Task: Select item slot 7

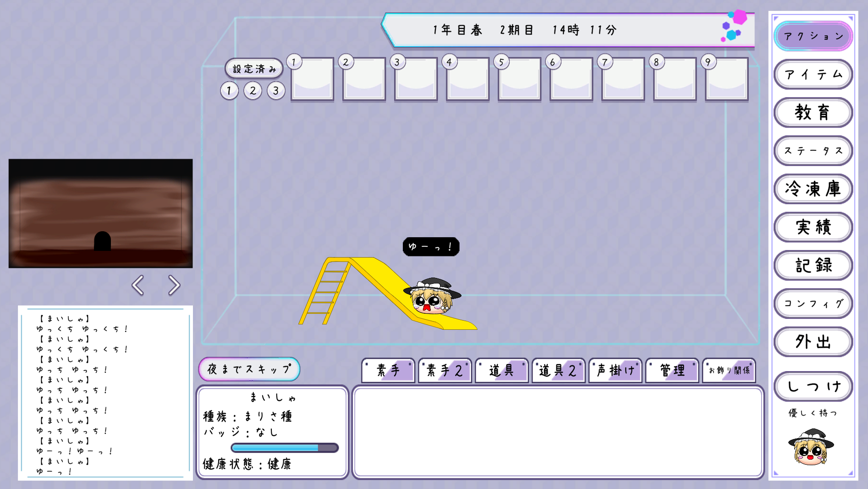Action: tap(623, 78)
